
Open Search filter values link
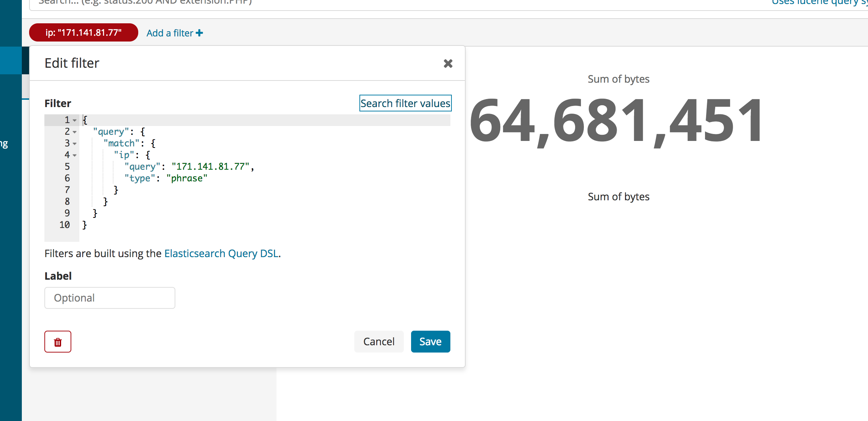[405, 103]
